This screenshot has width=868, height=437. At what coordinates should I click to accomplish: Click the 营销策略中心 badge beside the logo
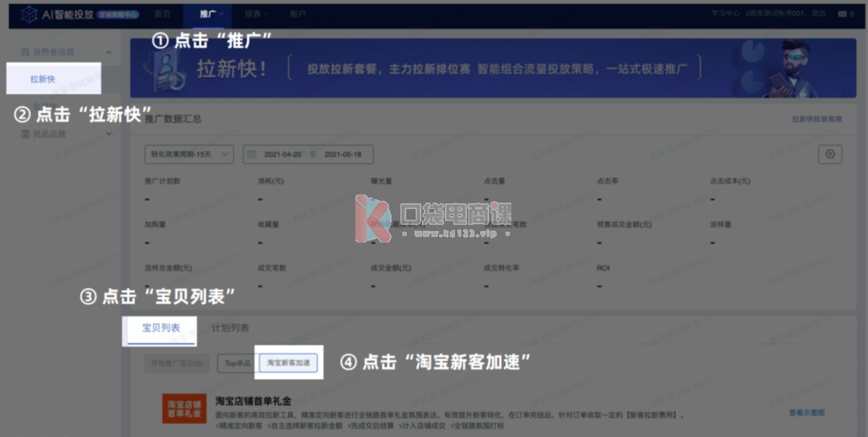point(118,15)
